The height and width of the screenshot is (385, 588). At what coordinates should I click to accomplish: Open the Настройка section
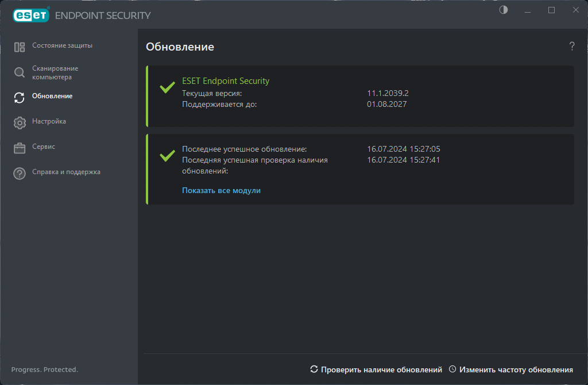pos(49,121)
